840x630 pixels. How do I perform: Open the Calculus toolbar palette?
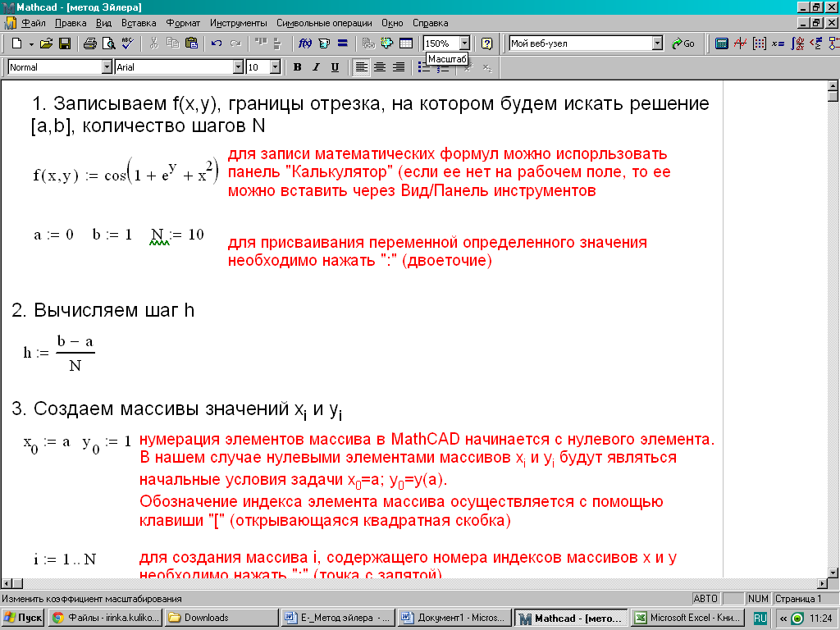point(797,43)
